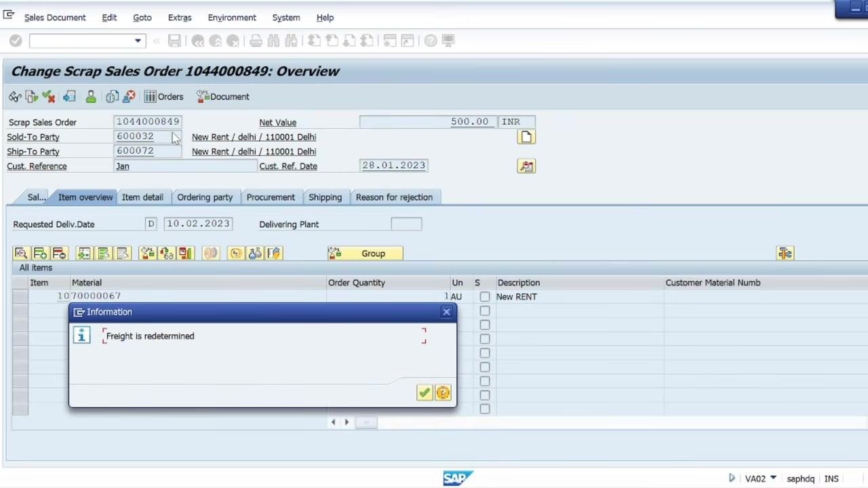Screen dimensions: 868x488
Task: Open the Sales Document menu
Action: coord(55,18)
